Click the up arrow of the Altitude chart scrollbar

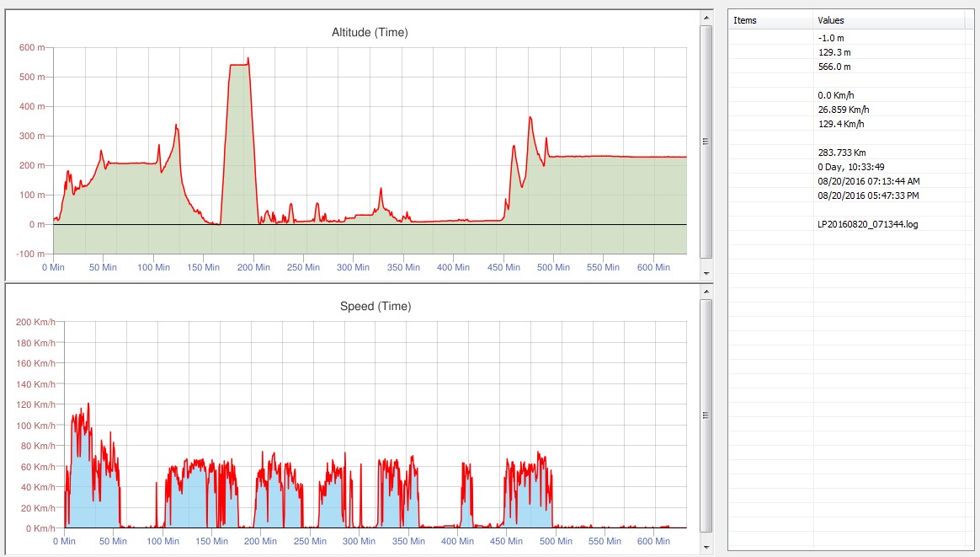pos(706,17)
